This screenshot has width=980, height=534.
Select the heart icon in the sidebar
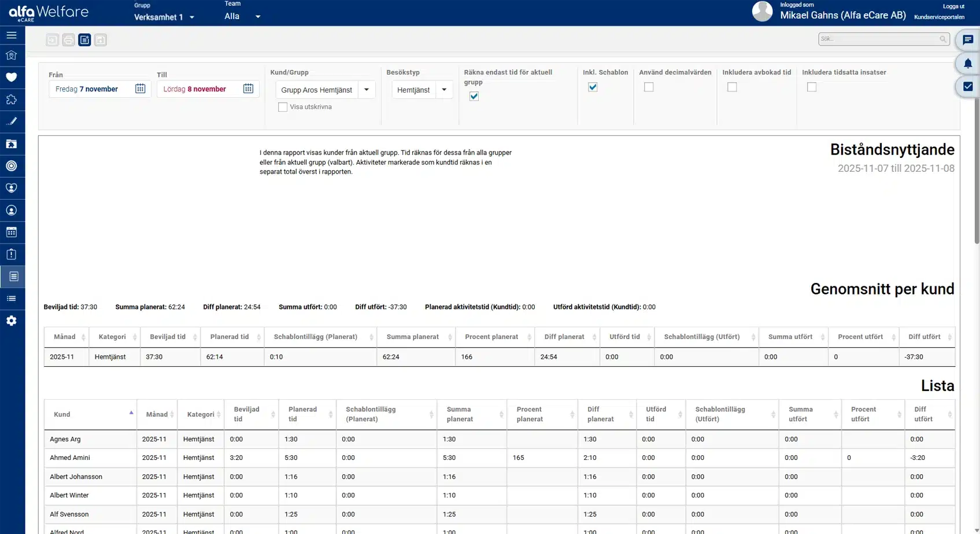[x=12, y=77]
